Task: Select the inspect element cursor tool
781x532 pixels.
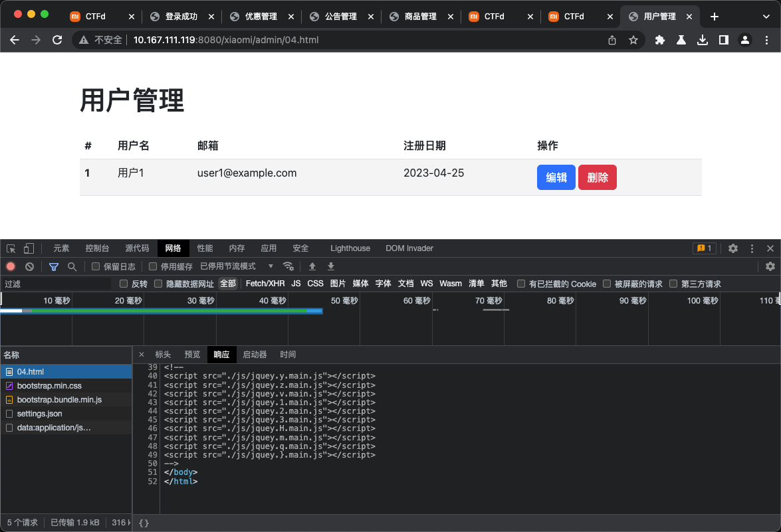Action: [10, 248]
